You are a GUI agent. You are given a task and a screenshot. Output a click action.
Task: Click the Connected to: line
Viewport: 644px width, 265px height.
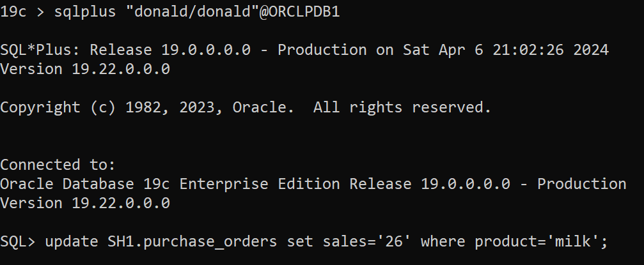[x=58, y=165]
